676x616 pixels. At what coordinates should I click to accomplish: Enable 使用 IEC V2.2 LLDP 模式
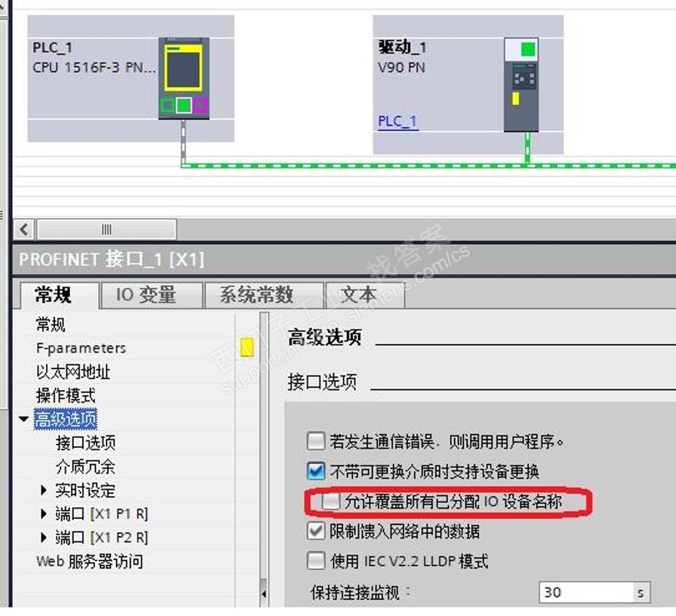pos(316,560)
